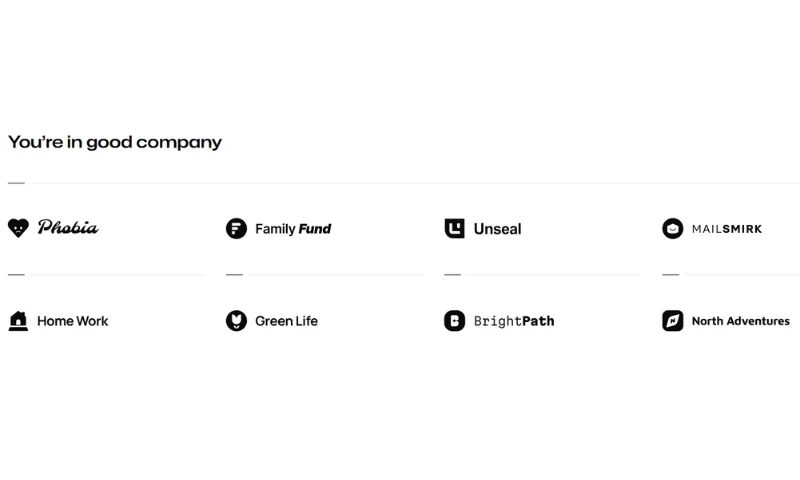
Task: Visit the BrightPath wordmark text
Action: tap(514, 321)
